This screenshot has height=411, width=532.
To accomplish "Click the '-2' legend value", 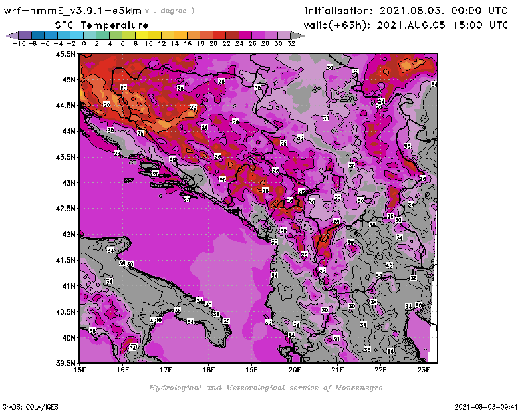I will (71, 44).
